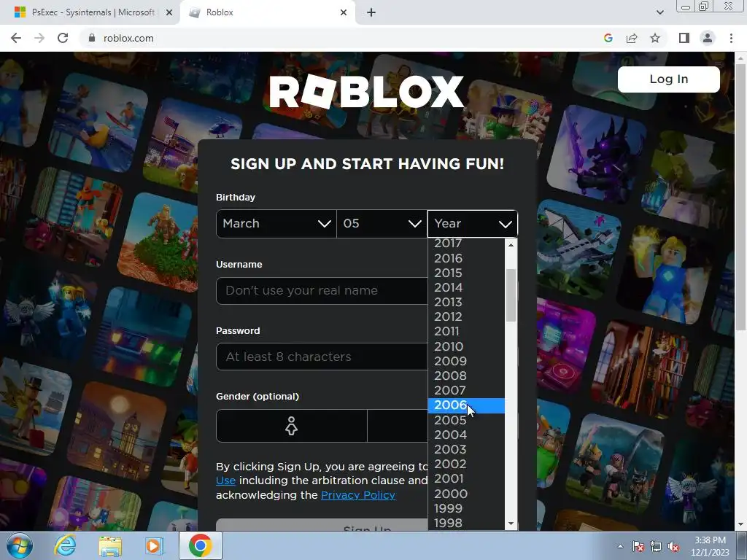Switch to the PsExec - Sysinternals tab
747x560 pixels.
tap(90, 12)
